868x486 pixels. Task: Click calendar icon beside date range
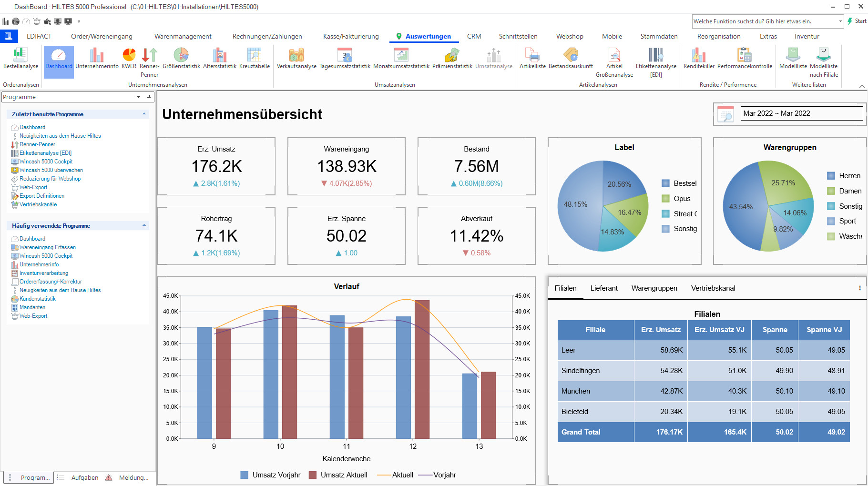[x=726, y=114]
